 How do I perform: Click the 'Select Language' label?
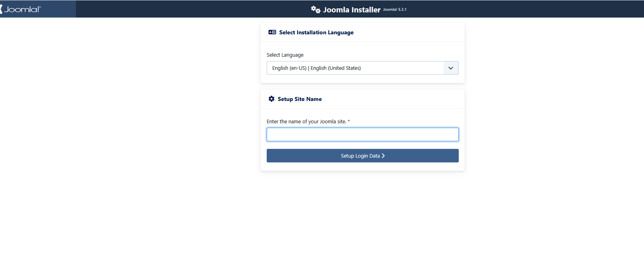[x=285, y=55]
